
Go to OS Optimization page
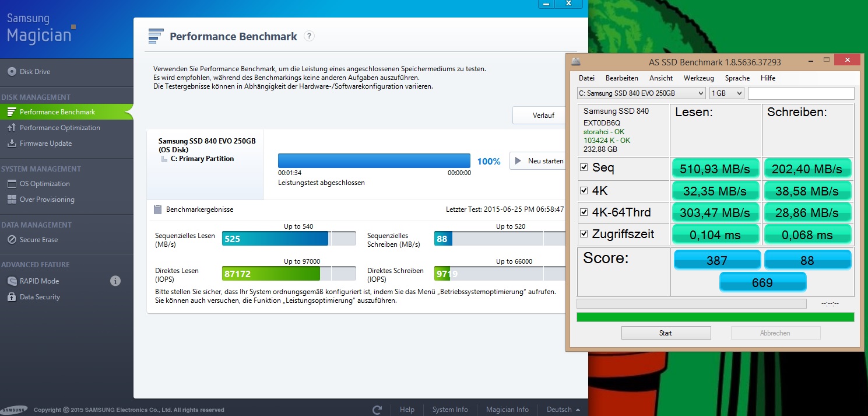[x=44, y=184]
